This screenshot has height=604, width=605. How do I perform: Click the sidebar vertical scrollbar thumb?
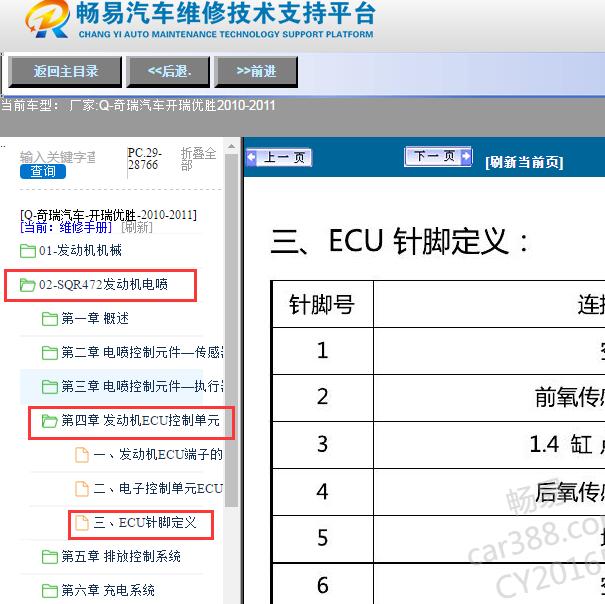(232, 330)
